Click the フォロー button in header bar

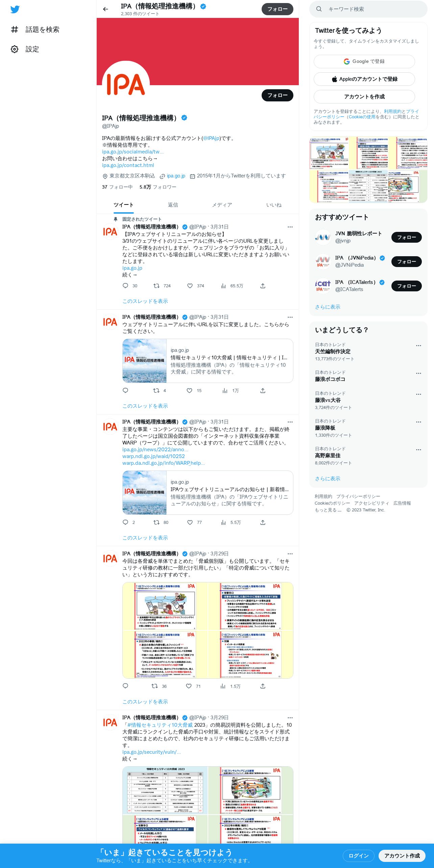coord(278,9)
